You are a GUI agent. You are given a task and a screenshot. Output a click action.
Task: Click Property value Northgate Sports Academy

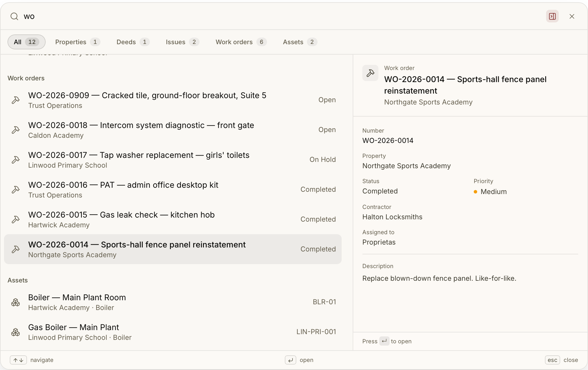point(407,166)
